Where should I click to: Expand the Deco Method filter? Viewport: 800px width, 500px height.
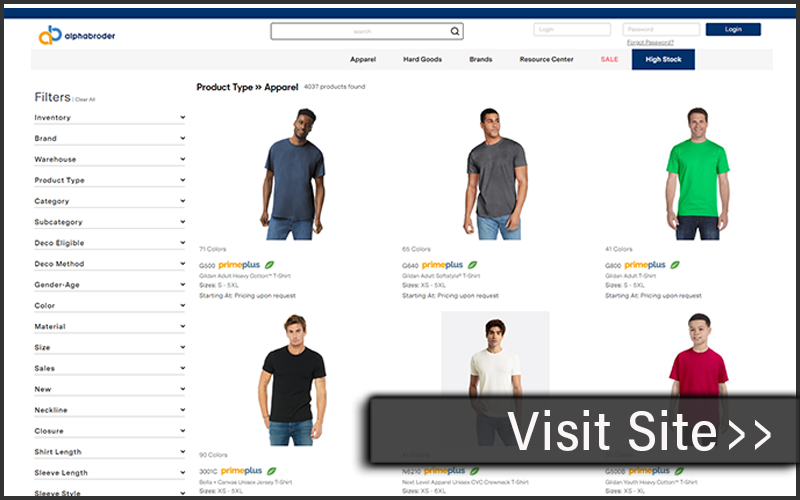[110, 264]
